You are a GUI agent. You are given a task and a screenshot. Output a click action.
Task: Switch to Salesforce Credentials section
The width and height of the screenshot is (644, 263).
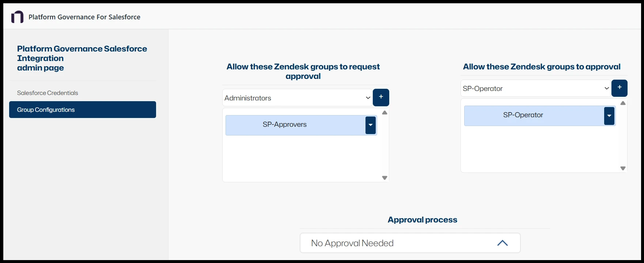[x=47, y=92]
